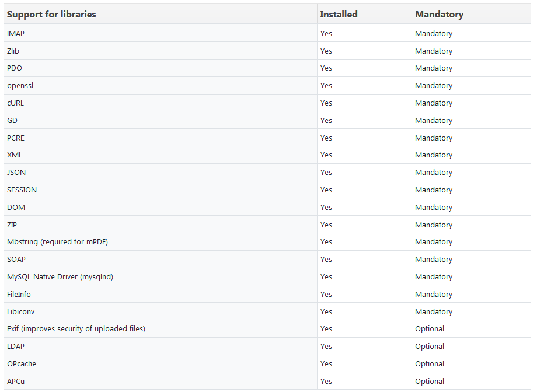Click the 'Yes' value in Libiconv row
537x392 pixels.
[326, 312]
